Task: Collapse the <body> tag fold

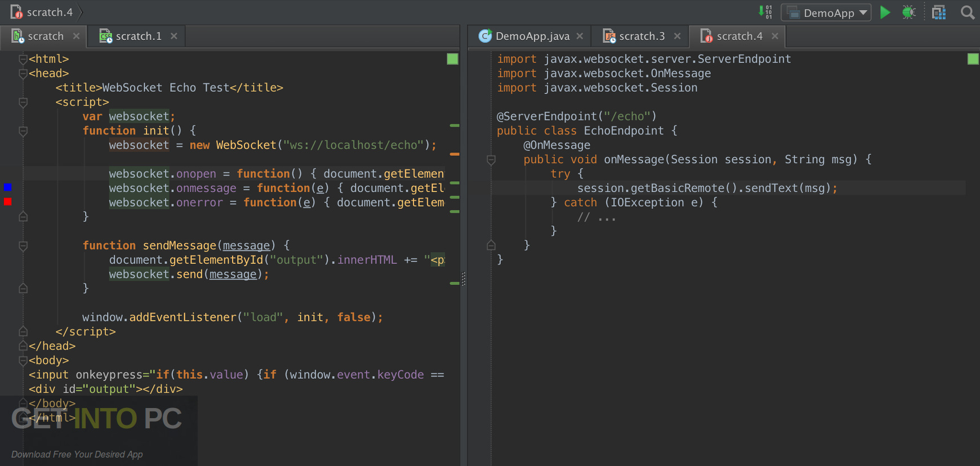Action: point(23,361)
